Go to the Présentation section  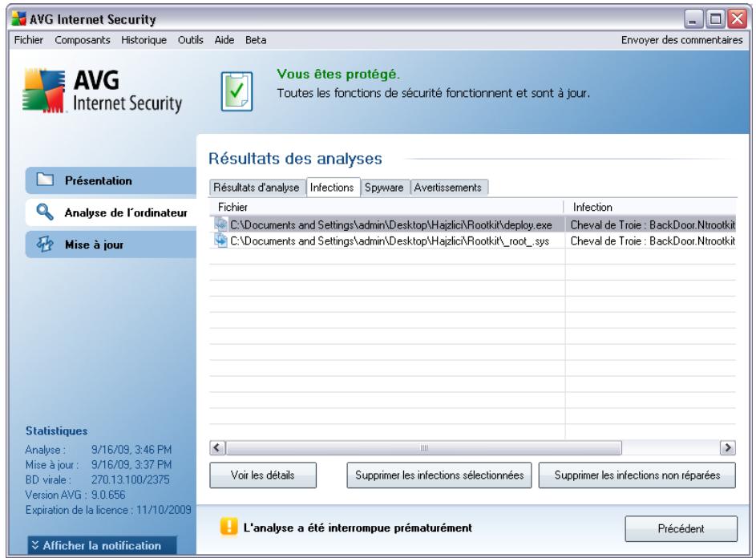click(111, 180)
